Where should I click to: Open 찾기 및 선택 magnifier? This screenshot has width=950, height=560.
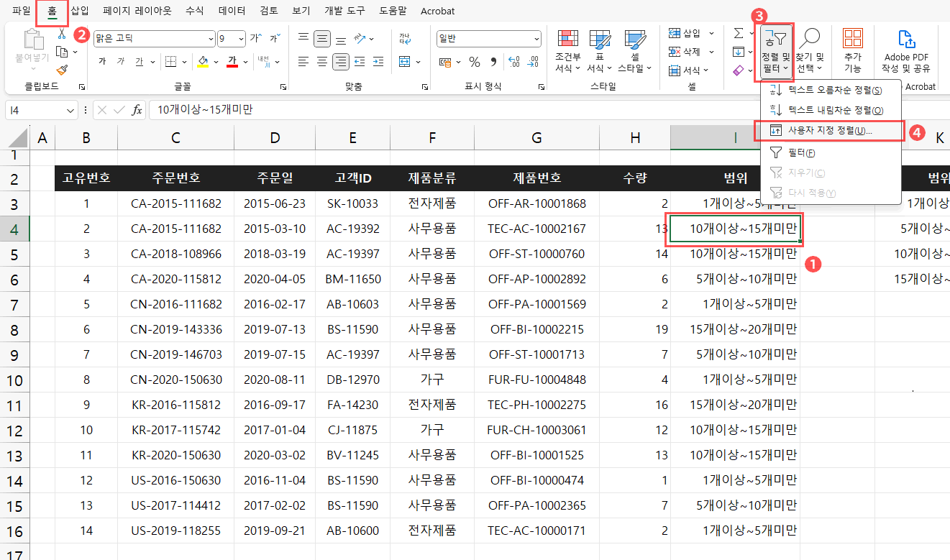(810, 50)
